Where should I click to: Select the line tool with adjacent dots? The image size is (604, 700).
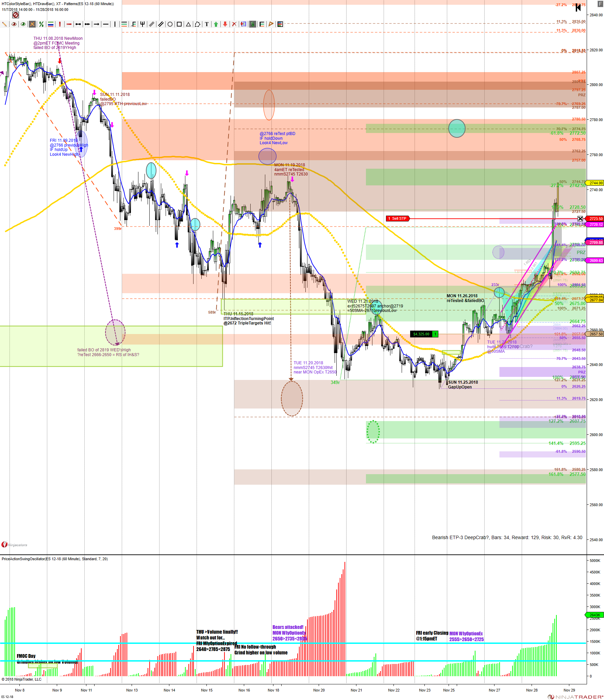coord(87,24)
